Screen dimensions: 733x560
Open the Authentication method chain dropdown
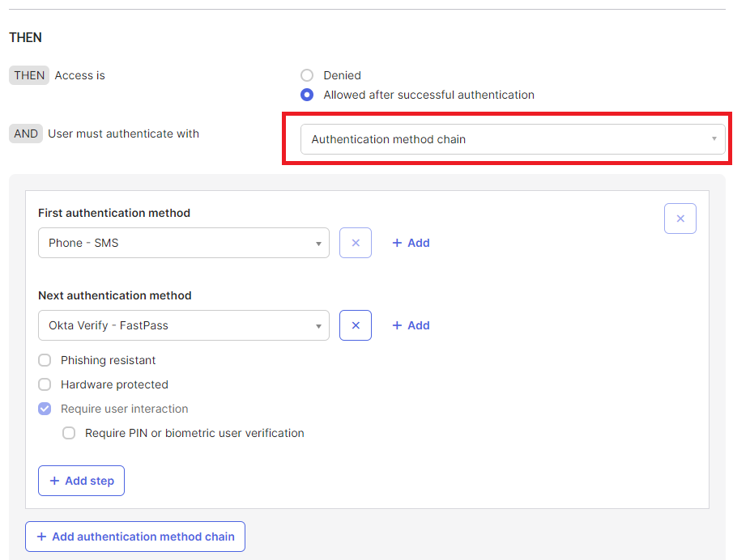[513, 139]
